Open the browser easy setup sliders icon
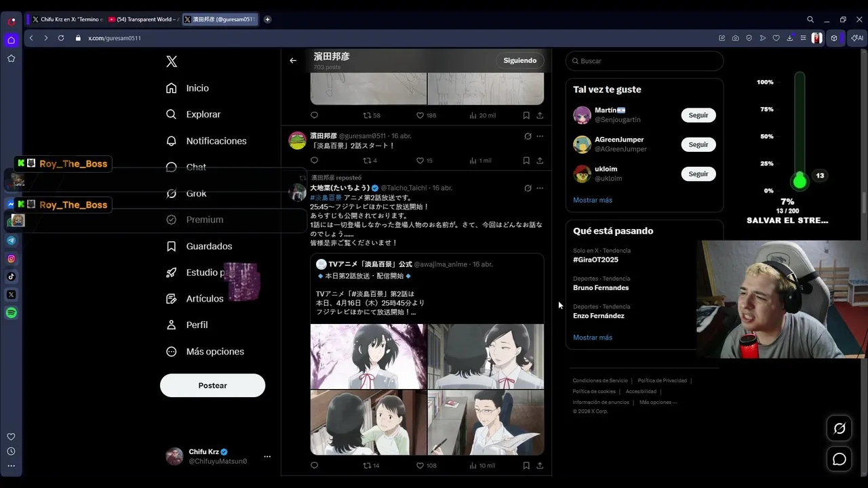The image size is (868, 488). tap(803, 38)
